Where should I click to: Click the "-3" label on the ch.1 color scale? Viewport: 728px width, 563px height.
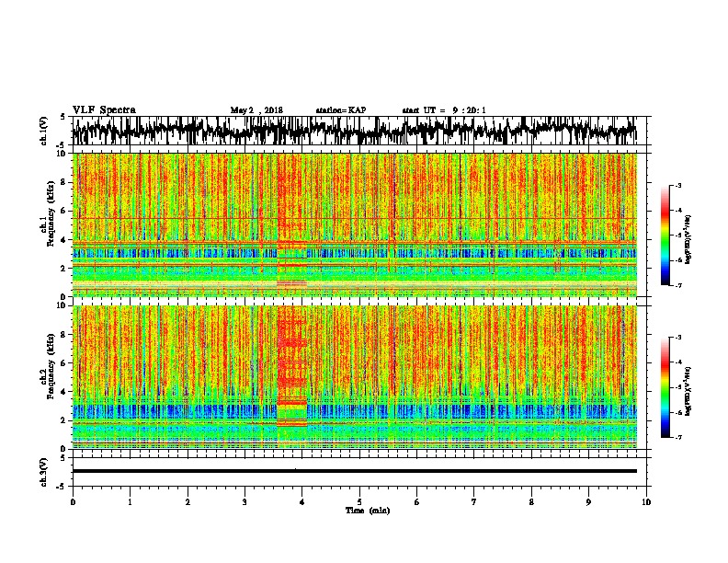click(x=678, y=185)
